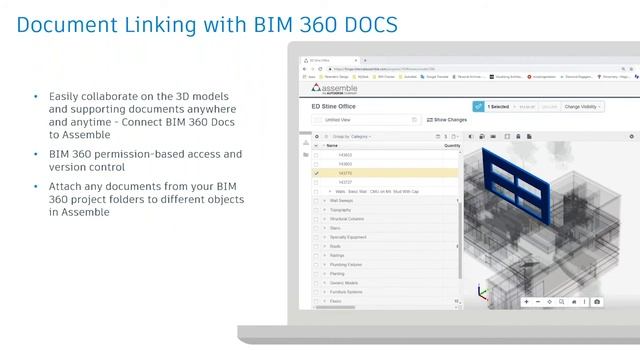Expand the Planting category
The width and height of the screenshot is (640, 360).
pos(325,274)
